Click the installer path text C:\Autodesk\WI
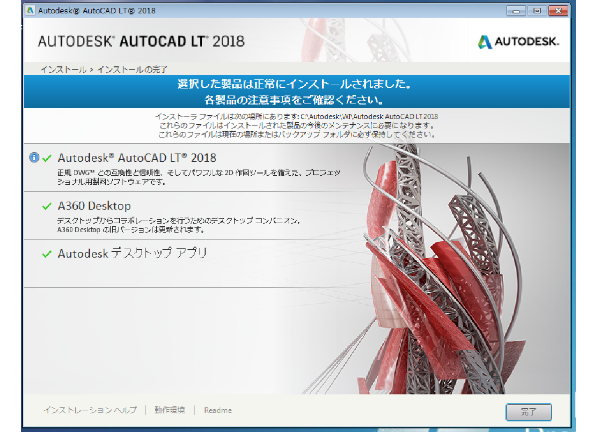 [x=369, y=117]
